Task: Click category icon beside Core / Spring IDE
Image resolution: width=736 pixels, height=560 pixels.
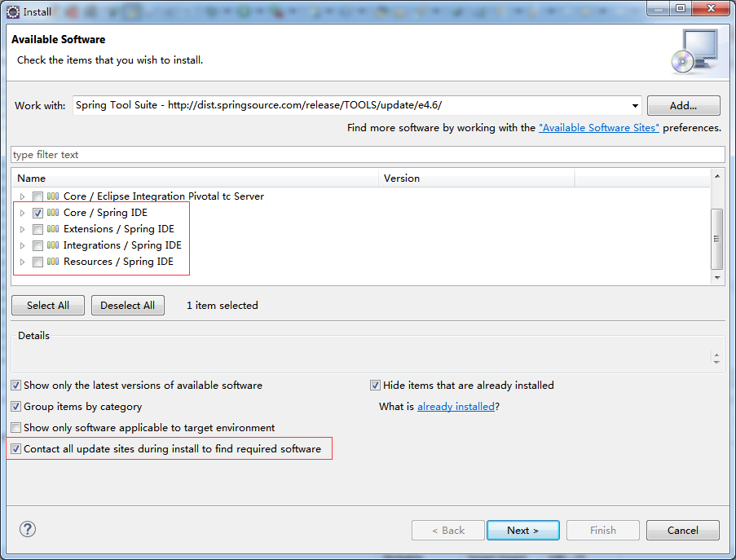Action: pyautogui.click(x=53, y=213)
